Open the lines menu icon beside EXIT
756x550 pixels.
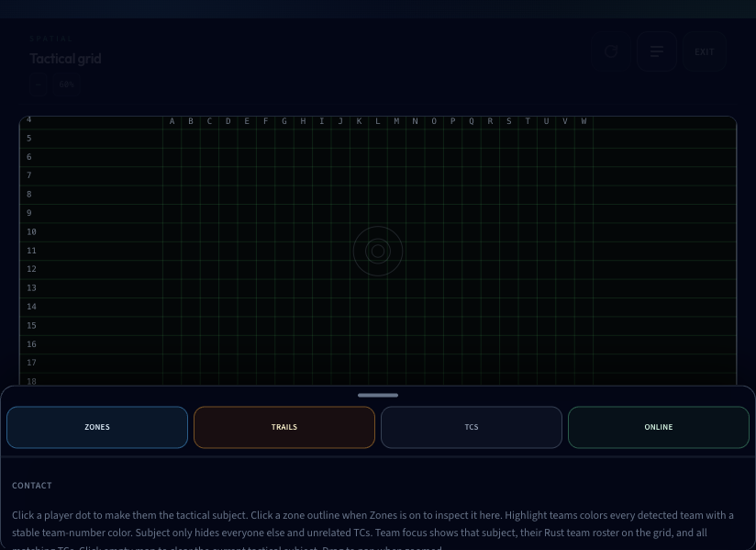point(657,51)
